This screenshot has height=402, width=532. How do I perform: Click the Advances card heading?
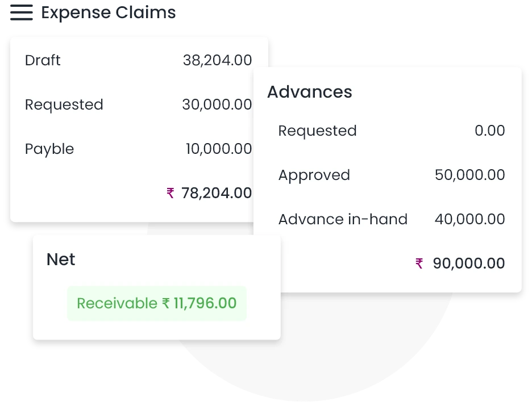(x=310, y=92)
